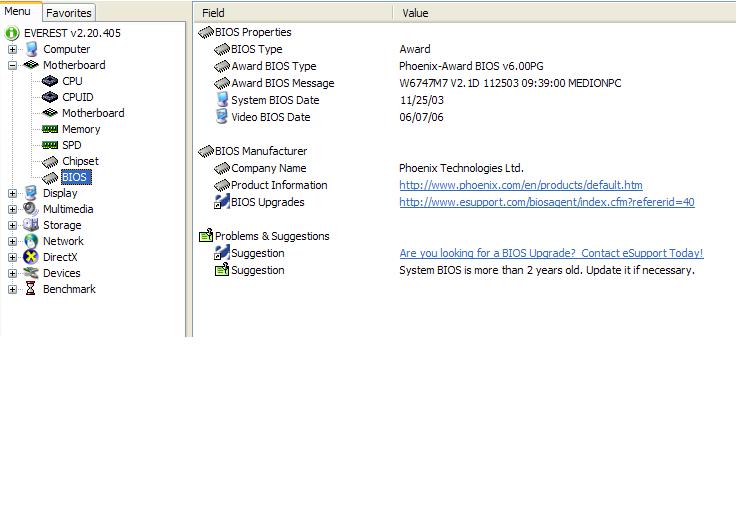Click the DirectX icon in tree
Screen dimensions: 736x511
click(x=31, y=257)
